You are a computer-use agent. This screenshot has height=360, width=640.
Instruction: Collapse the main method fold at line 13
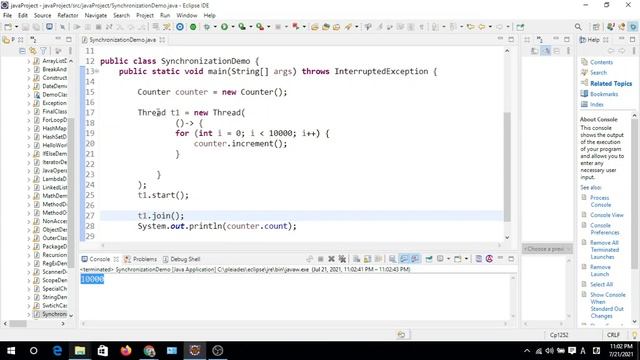(x=97, y=71)
